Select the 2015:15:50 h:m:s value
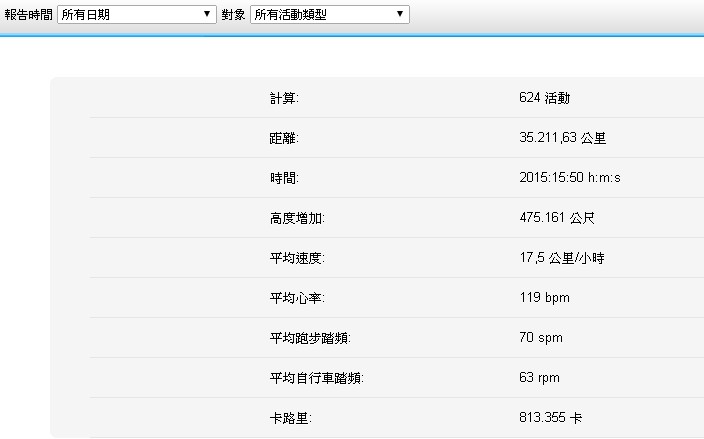Viewport: 704px width, 439px height. 570,178
